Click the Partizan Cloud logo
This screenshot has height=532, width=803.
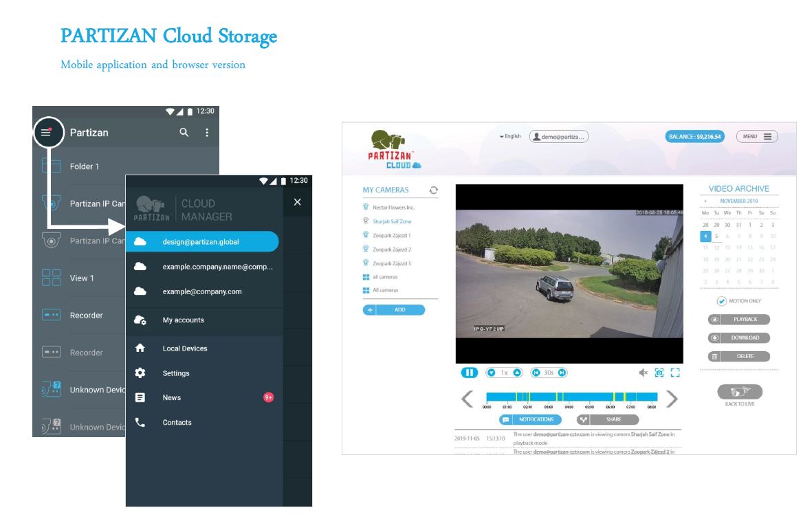click(395, 150)
